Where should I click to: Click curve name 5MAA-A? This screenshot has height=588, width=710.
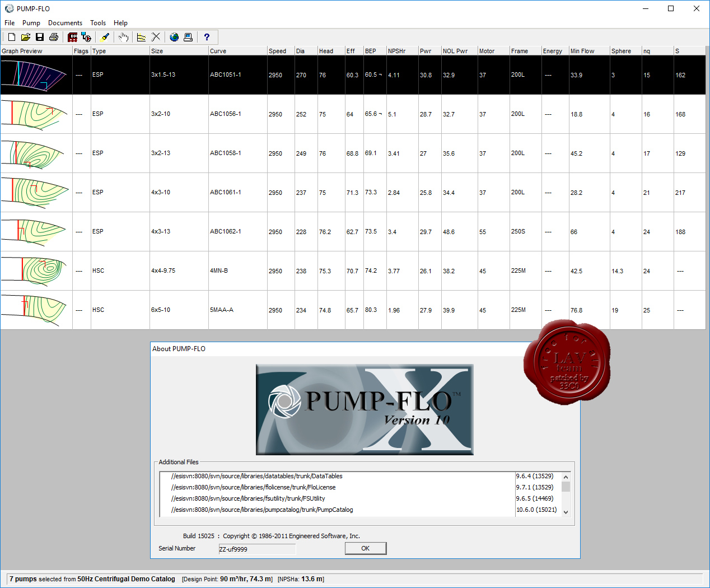coord(222,310)
